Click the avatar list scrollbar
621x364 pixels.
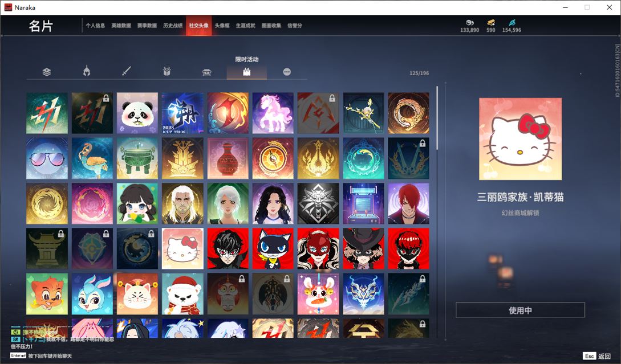click(437, 118)
